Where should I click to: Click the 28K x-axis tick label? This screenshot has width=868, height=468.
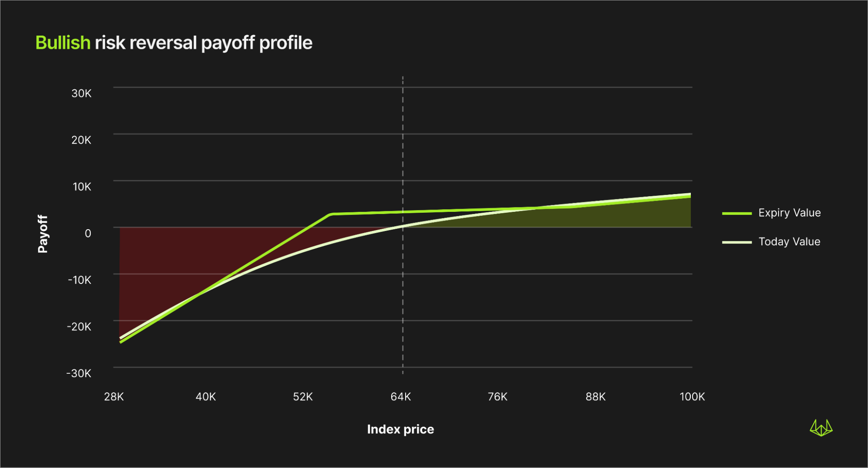[x=114, y=397]
